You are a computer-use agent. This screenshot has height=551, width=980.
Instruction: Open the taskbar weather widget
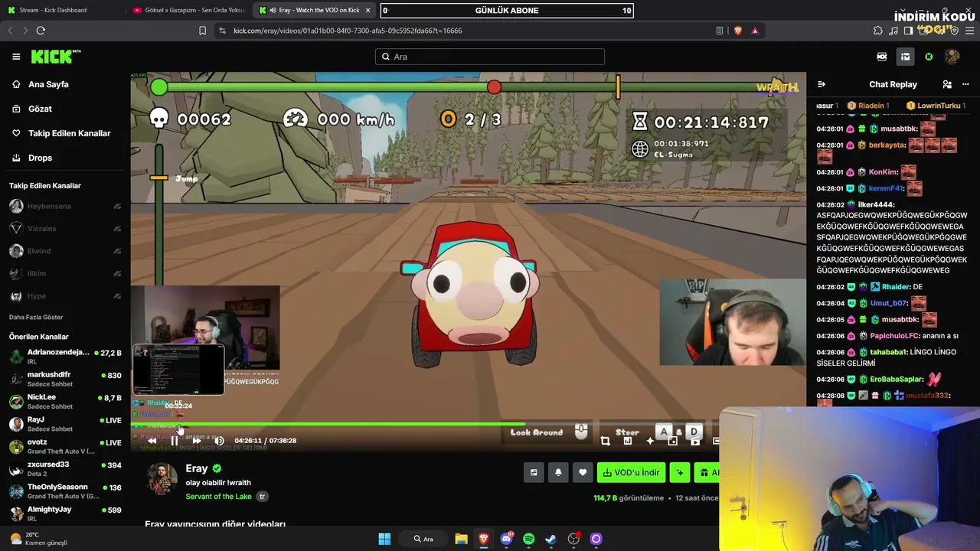tap(38, 539)
